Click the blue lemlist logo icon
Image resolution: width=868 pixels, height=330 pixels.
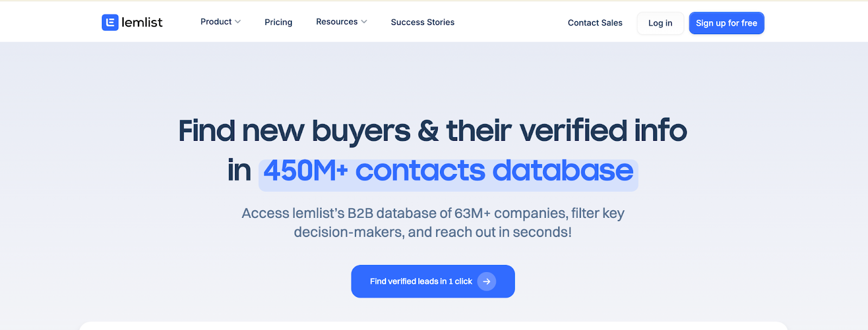[x=110, y=22]
